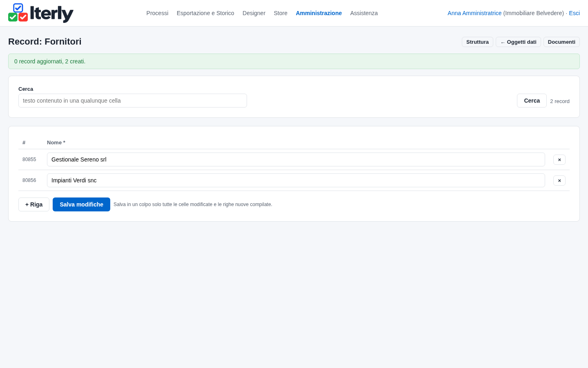The image size is (588, 368).
Task: Open Anna Amministratrice profile link
Action: tap(474, 13)
